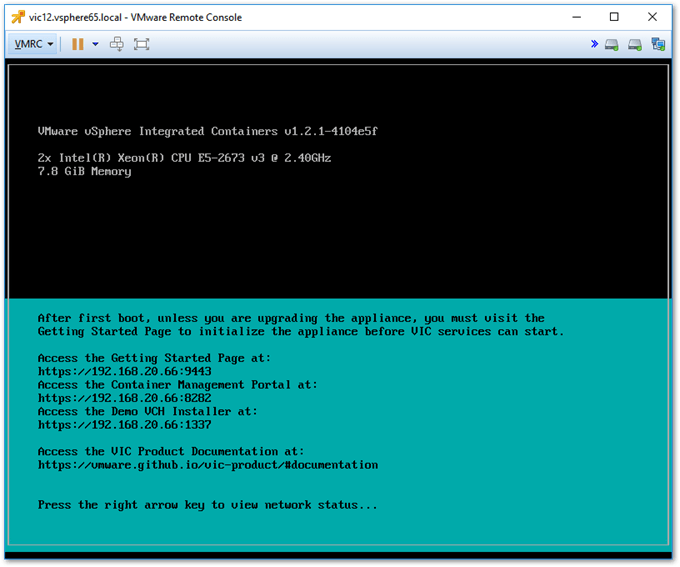Click the VMware Remote Console app icon
Viewport: 680px width, 567px height.
(18, 17)
